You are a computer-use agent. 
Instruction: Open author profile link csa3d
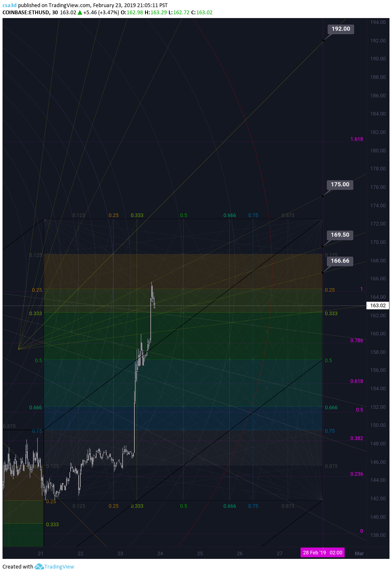coord(9,5)
